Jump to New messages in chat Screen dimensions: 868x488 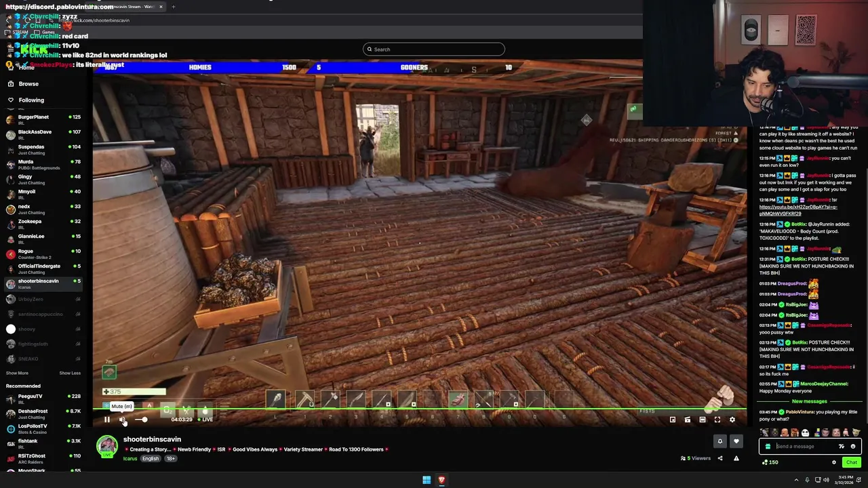pos(809,401)
